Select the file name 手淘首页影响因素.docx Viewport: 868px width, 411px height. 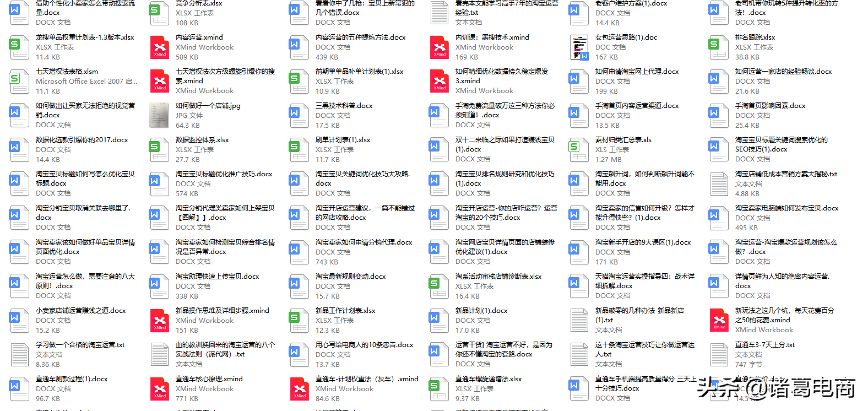(x=770, y=106)
